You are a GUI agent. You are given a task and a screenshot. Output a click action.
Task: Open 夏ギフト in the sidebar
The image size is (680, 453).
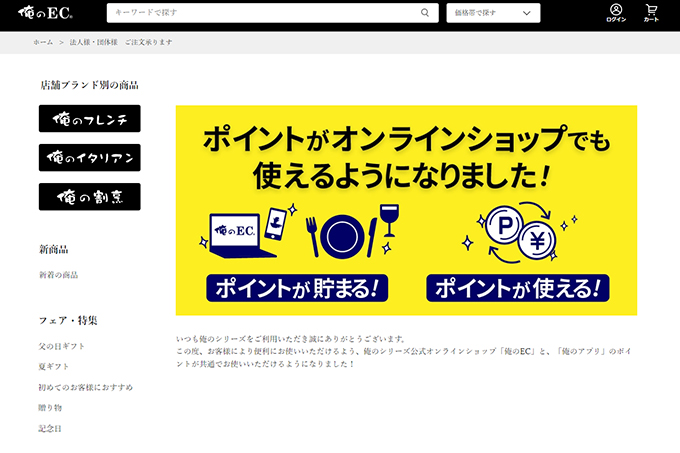click(52, 366)
